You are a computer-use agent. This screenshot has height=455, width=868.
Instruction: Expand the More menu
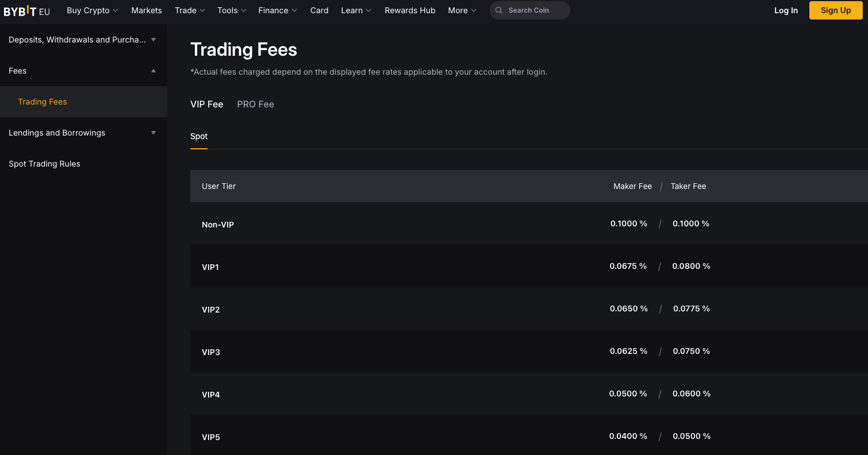coord(462,10)
